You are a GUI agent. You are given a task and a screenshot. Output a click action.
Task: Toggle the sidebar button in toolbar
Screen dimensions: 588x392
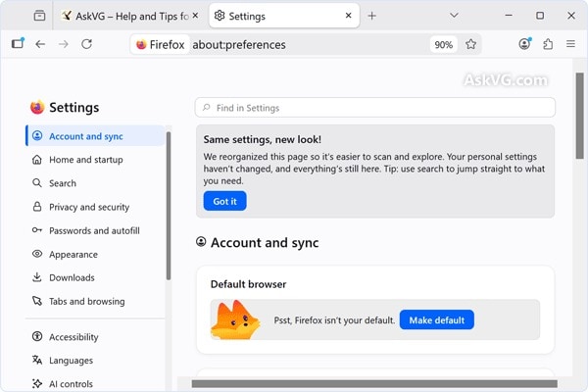click(x=18, y=44)
